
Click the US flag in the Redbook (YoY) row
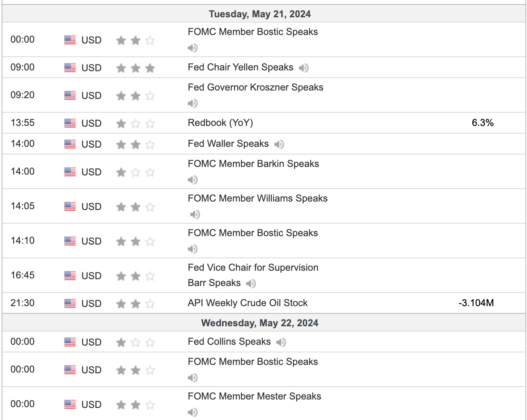click(x=70, y=123)
